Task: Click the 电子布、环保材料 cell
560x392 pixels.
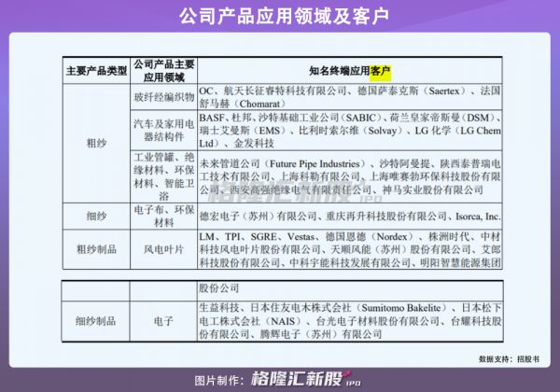Action: pos(164,217)
